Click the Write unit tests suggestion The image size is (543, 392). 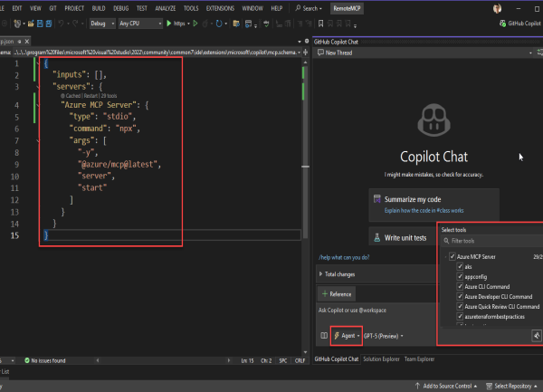(x=403, y=237)
